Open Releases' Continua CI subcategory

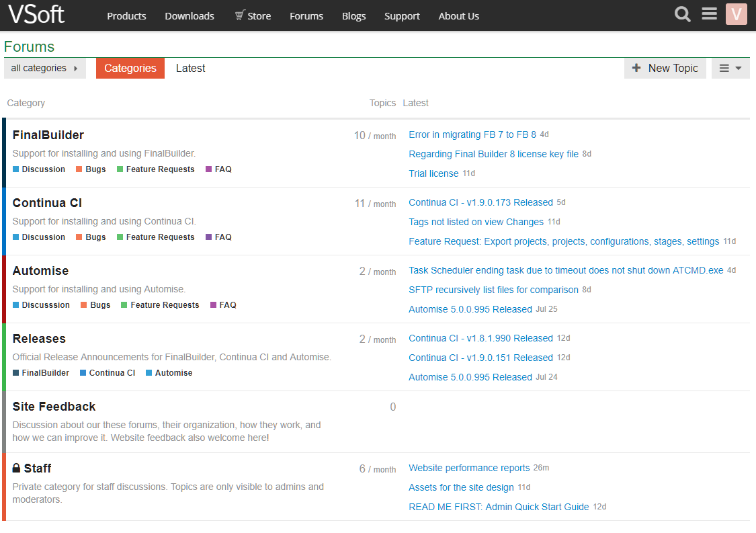pos(108,373)
